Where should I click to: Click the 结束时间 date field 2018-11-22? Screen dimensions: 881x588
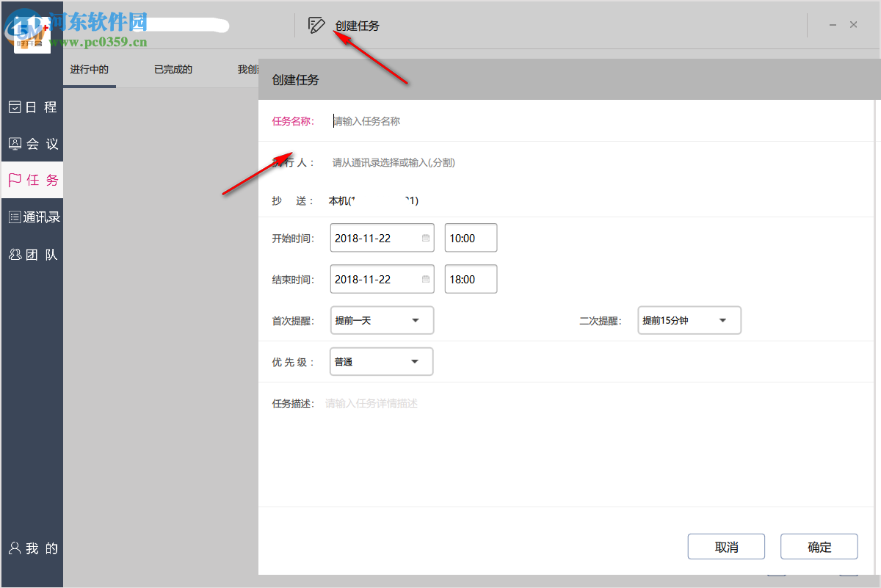[x=383, y=279]
